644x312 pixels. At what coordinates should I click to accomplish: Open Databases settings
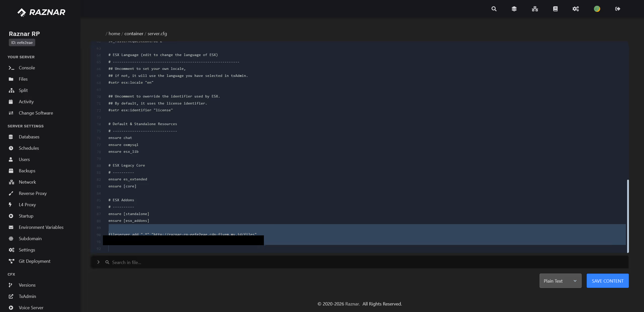pos(29,137)
